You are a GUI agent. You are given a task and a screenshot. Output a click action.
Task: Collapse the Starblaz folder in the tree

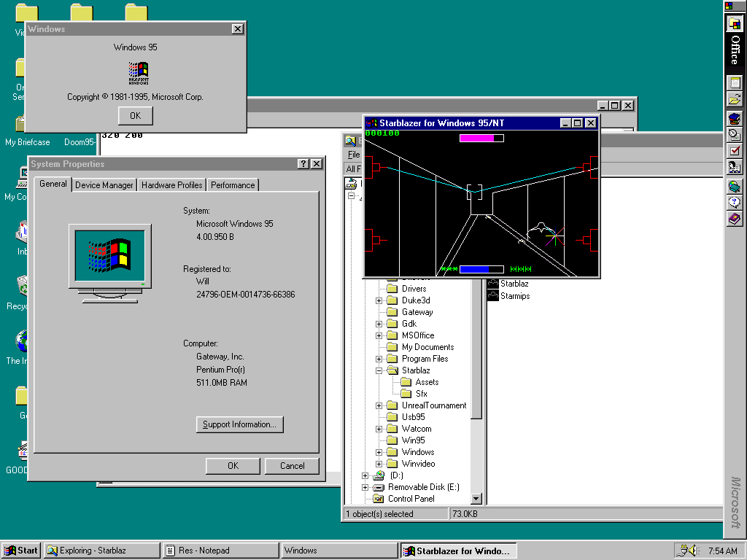coord(379,370)
